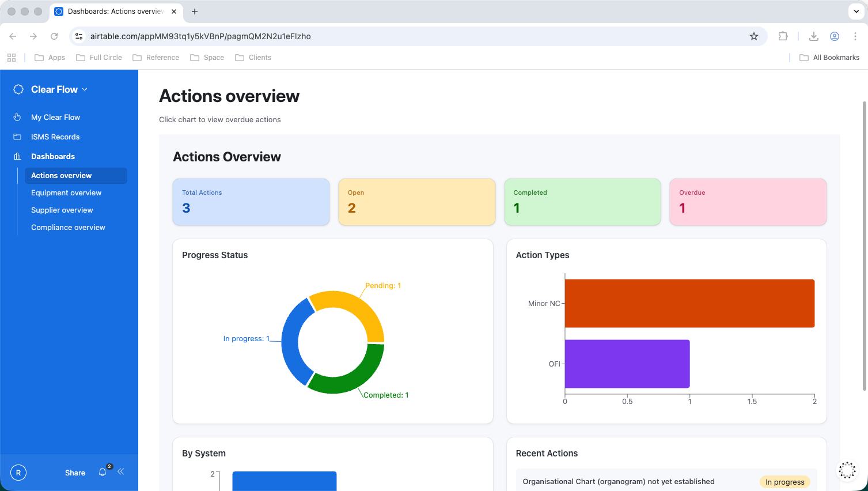This screenshot has height=491, width=868.
Task: Click the orange Minor NC bar
Action: [x=689, y=303]
